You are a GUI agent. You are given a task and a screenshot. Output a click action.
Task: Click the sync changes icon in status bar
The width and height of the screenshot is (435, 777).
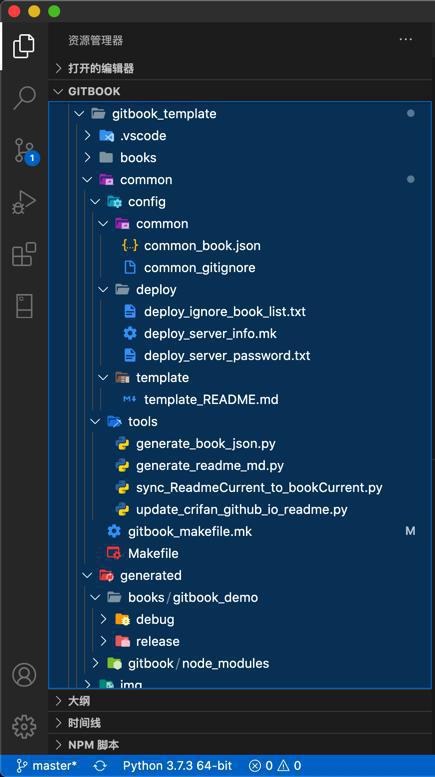[100, 766]
